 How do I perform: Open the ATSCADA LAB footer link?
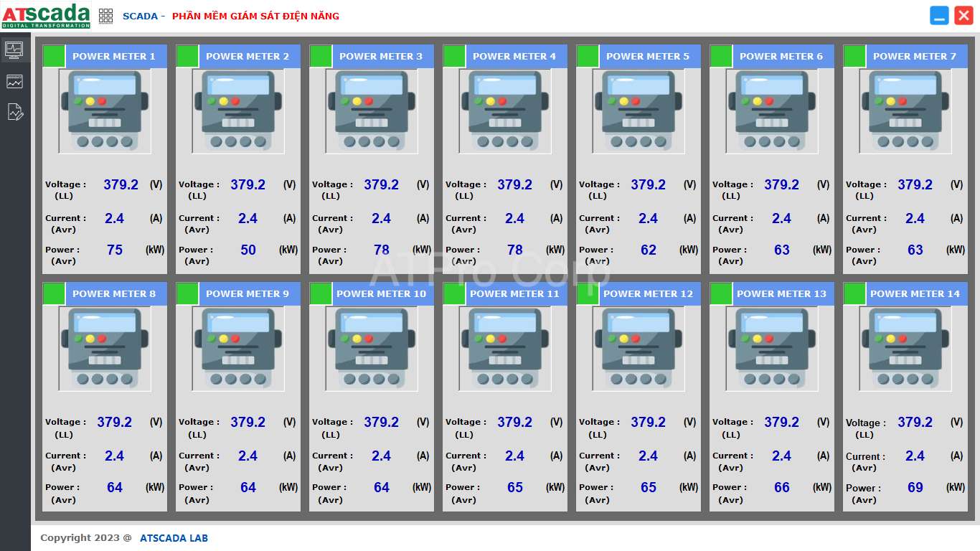(174, 538)
